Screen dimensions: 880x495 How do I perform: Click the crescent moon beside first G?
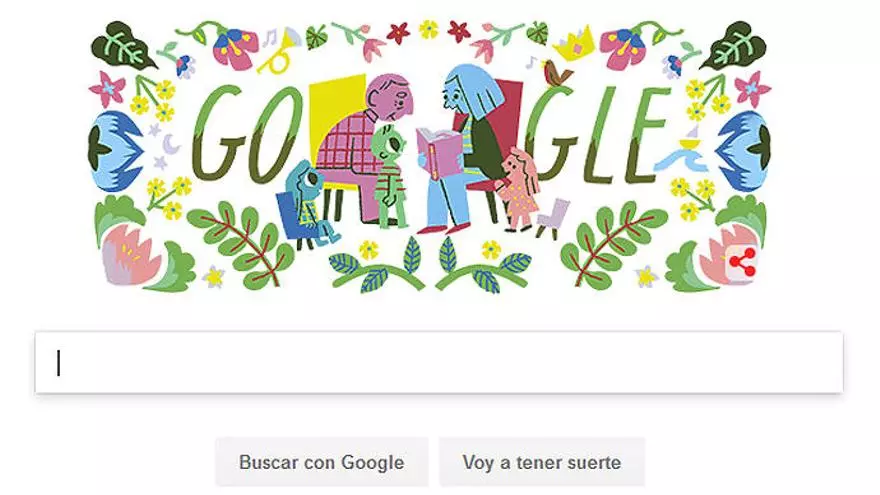[x=170, y=144]
